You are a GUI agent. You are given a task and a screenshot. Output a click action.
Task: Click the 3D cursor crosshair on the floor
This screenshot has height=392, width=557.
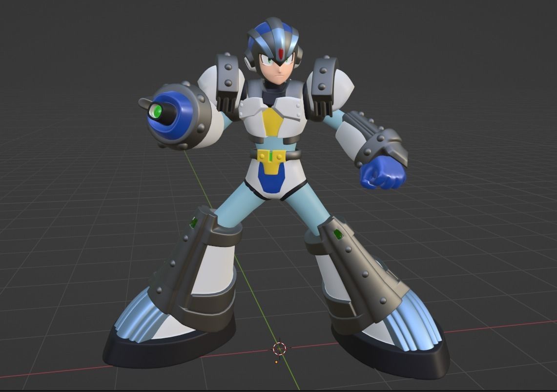279,349
